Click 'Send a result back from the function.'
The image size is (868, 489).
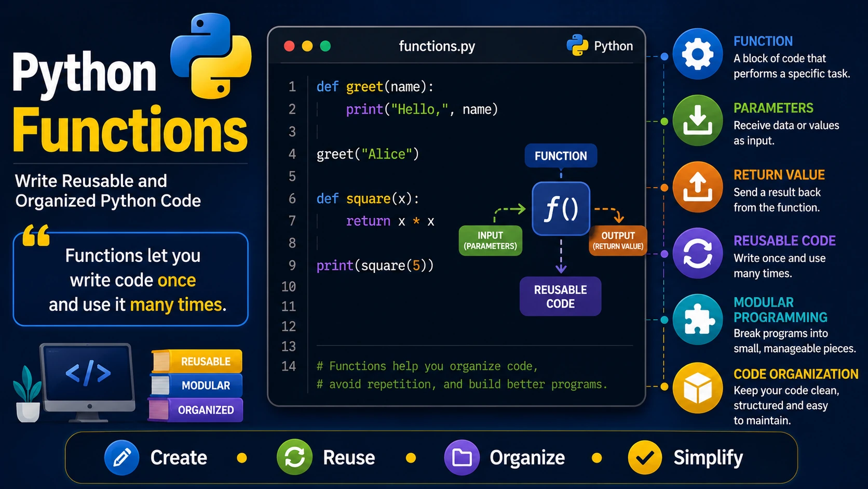point(777,200)
